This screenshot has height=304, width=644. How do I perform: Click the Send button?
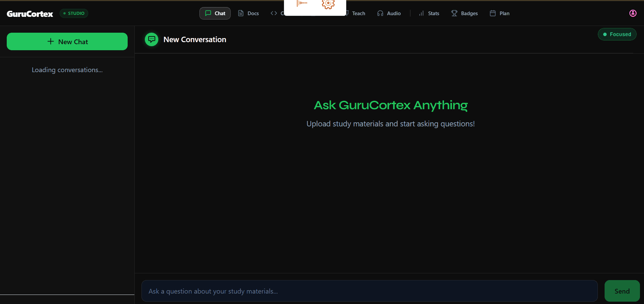tap(622, 291)
